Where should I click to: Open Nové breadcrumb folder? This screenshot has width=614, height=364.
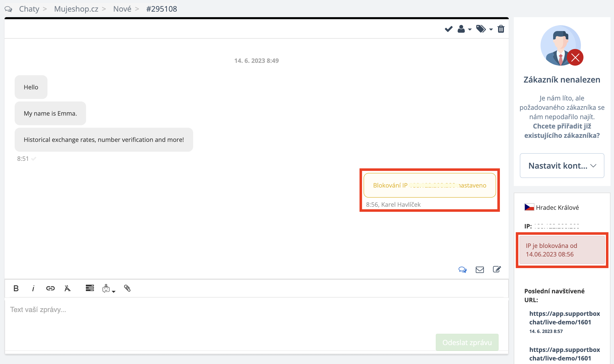coord(122,9)
